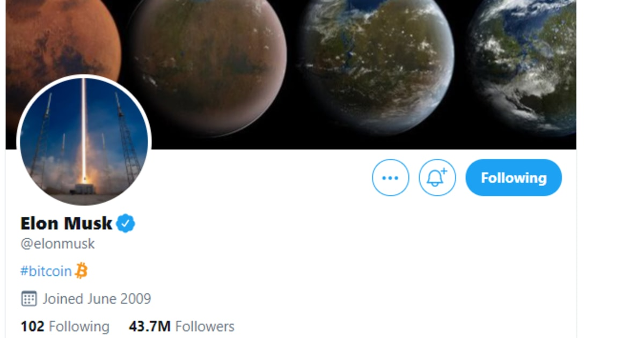The height and width of the screenshot is (338, 644).
Task: Open the #bitcoin hashtag link
Action: pyautogui.click(x=46, y=271)
